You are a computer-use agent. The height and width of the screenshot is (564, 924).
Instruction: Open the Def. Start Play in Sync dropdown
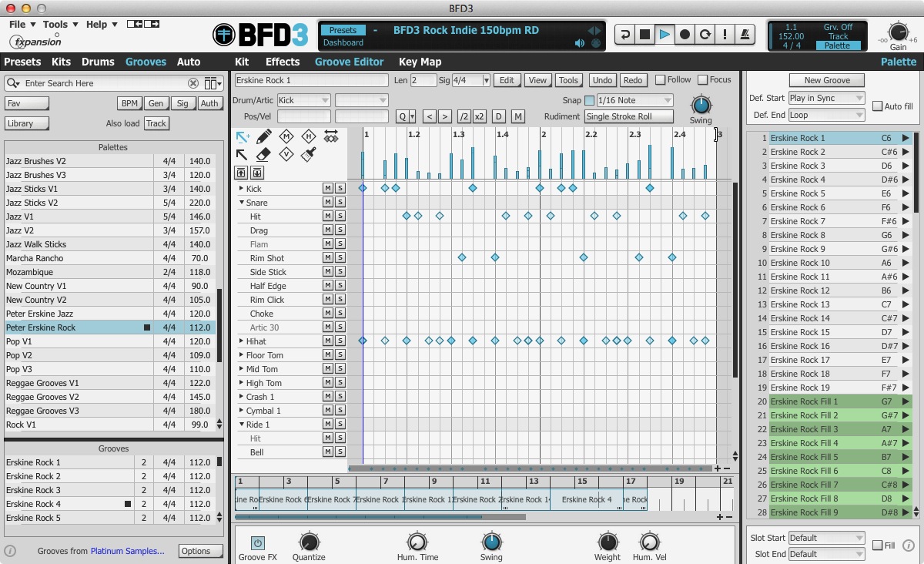tap(826, 98)
